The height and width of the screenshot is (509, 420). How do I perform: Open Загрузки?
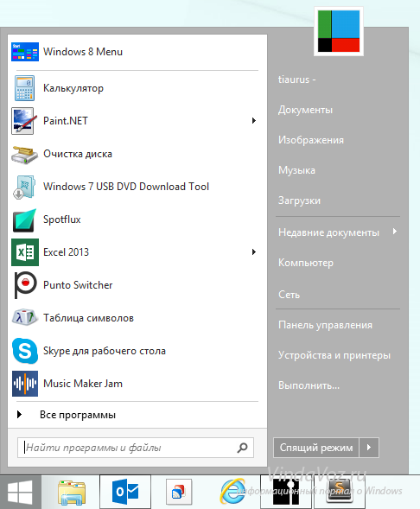[x=299, y=200]
